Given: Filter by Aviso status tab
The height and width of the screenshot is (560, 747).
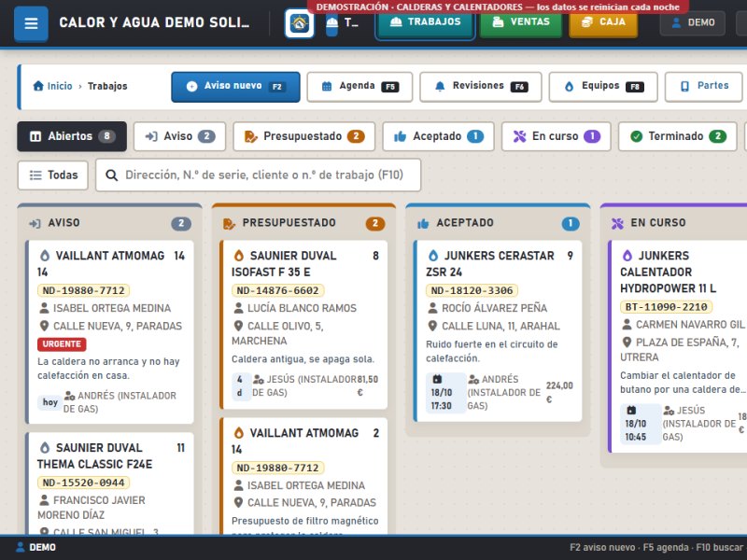Looking at the screenshot, I should tap(179, 136).
